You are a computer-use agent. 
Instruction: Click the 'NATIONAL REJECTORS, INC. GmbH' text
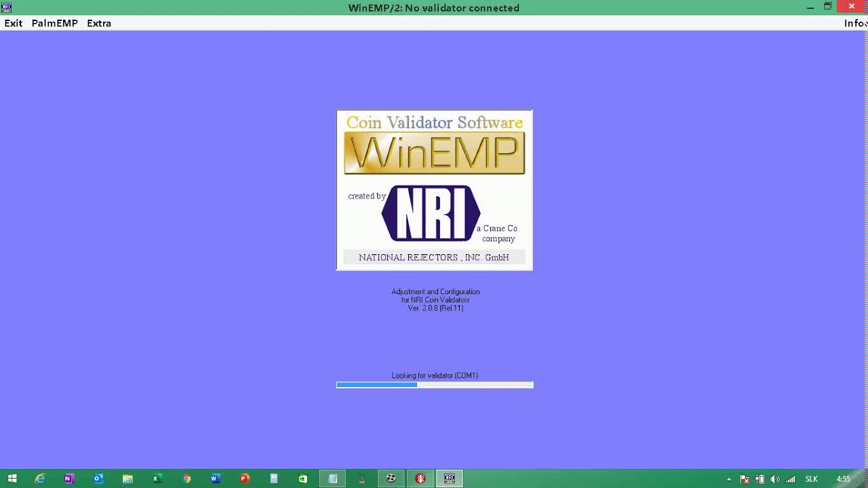[x=434, y=258]
